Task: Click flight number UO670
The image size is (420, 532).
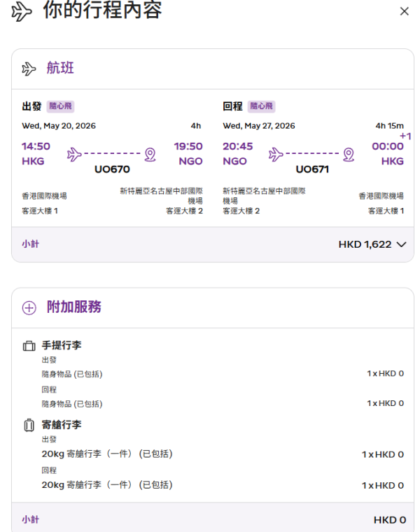Action: pos(112,169)
